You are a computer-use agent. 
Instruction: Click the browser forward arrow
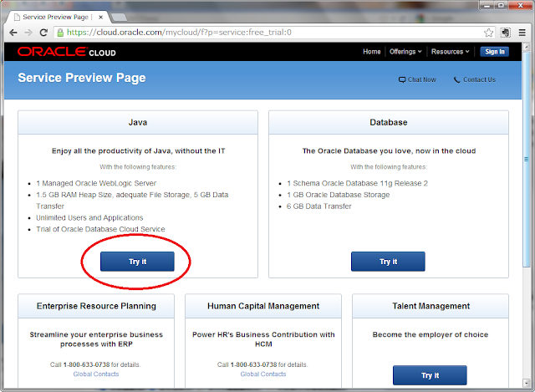(x=28, y=33)
